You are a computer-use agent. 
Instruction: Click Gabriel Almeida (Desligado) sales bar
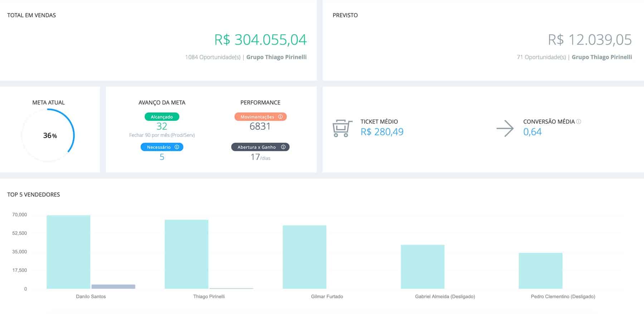coord(423,266)
